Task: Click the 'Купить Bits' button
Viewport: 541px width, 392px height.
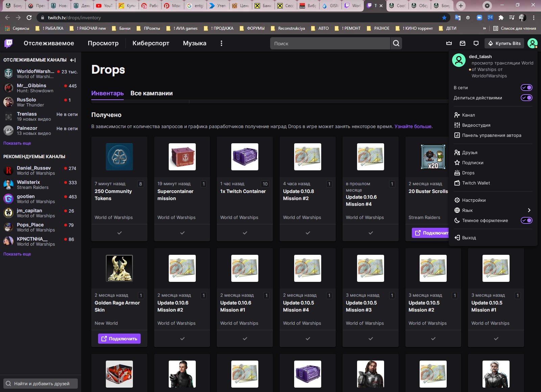Action: point(504,43)
